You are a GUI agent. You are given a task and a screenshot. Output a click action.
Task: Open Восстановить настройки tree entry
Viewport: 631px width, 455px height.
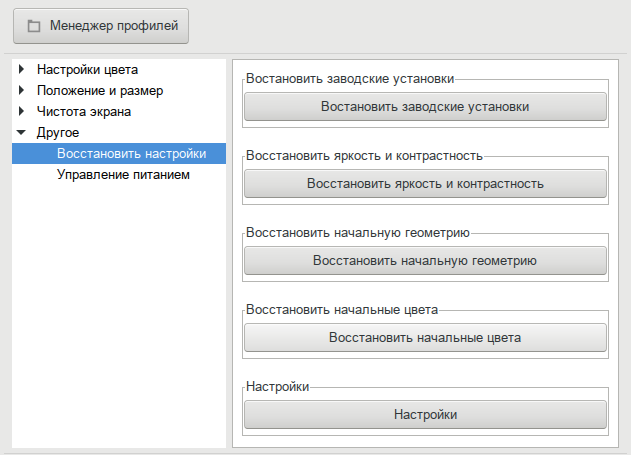coord(119,153)
